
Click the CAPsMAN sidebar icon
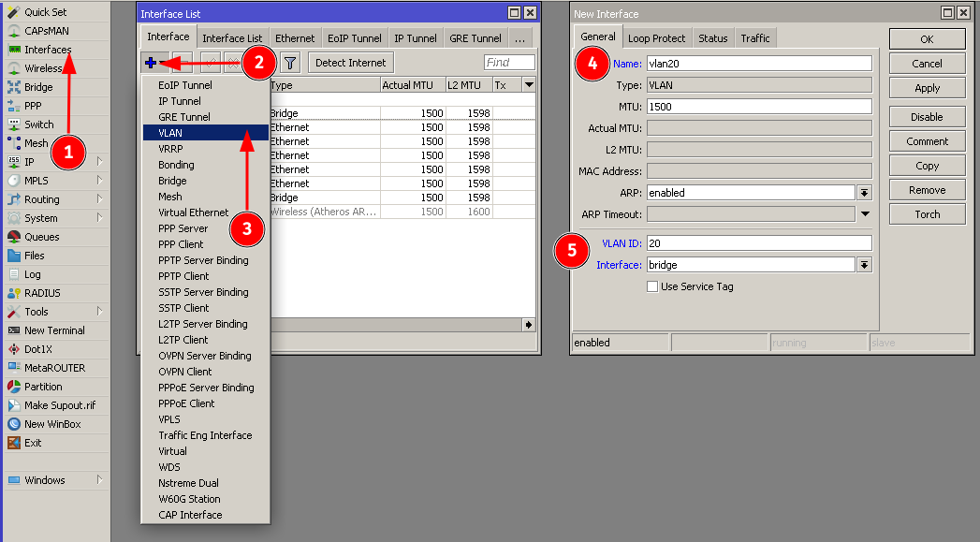point(14,31)
